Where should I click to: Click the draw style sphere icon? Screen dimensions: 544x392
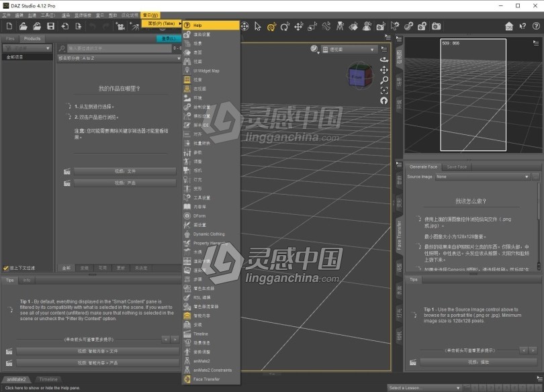tap(314, 49)
